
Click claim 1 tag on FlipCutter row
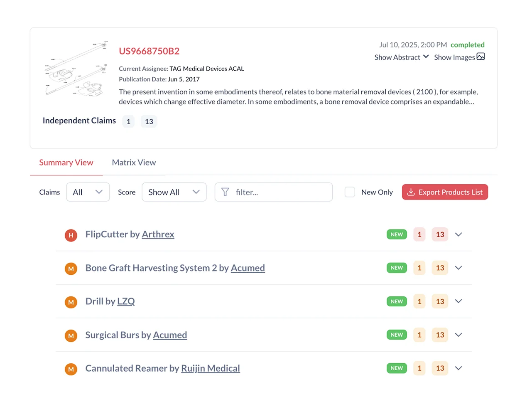[x=419, y=234]
